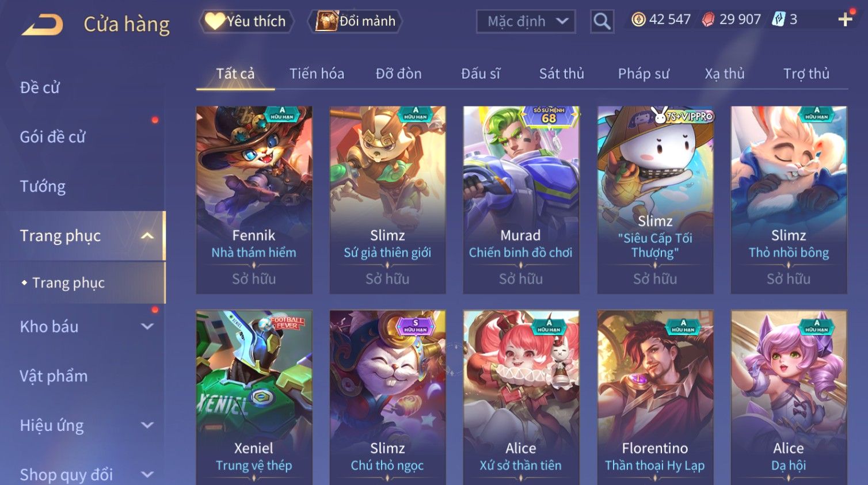
Task: Collapse the Trang phục sidebar section
Action: pyautogui.click(x=147, y=236)
